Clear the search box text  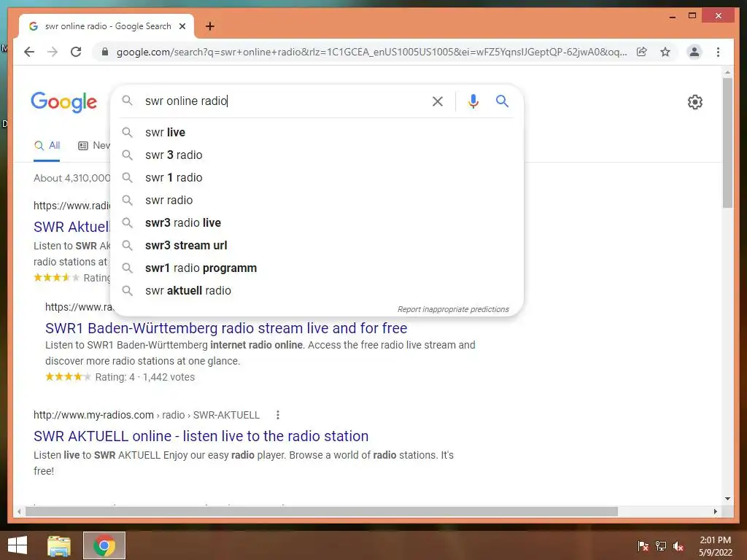[438, 101]
